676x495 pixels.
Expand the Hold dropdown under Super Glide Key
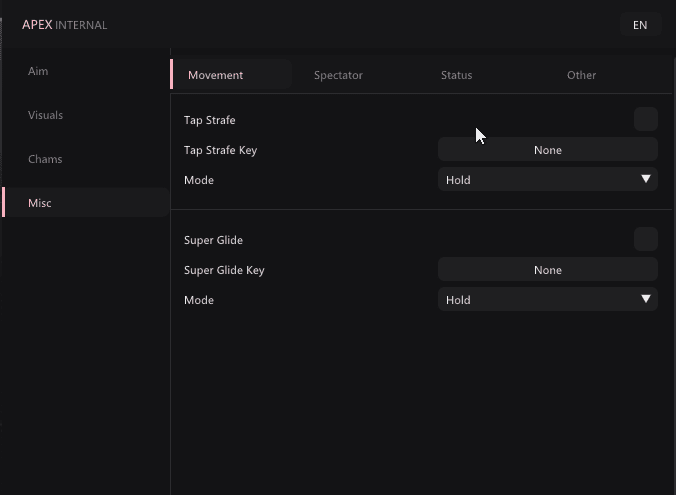coord(548,299)
